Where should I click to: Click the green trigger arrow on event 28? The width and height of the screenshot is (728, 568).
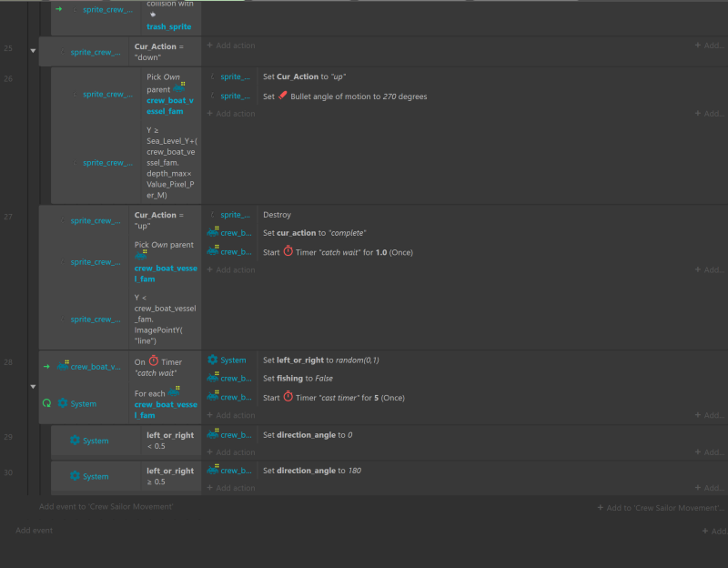pos(46,367)
